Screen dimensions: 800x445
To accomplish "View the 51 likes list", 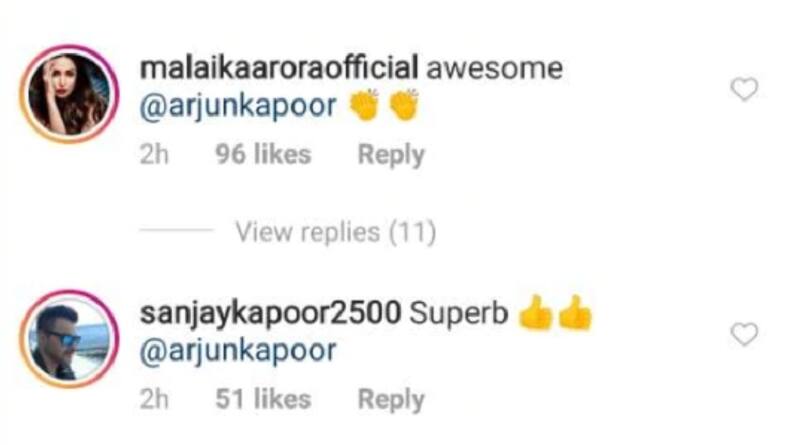I will pyautogui.click(x=263, y=399).
